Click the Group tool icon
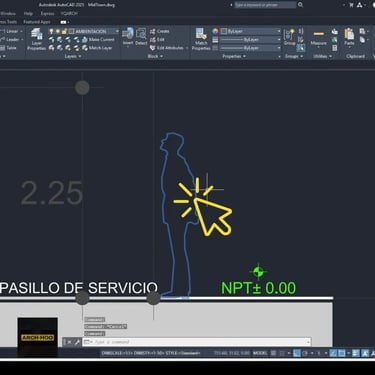This screenshot has width=375, height=375. (x=289, y=37)
